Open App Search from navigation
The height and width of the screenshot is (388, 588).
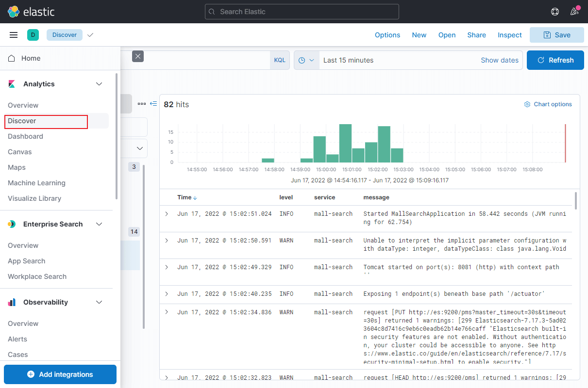click(x=26, y=261)
